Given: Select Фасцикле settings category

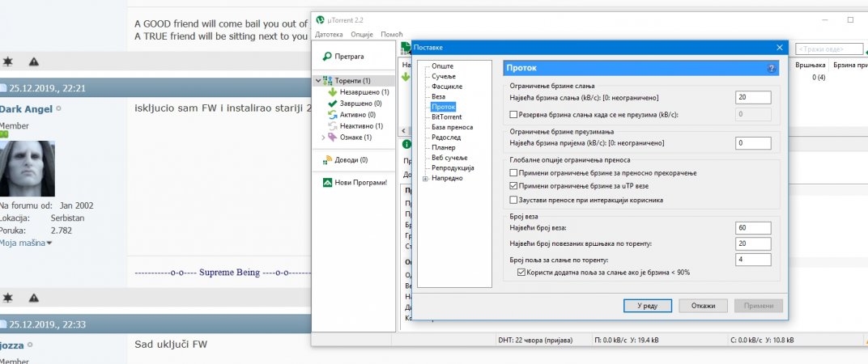Looking at the screenshot, I should click(x=447, y=87).
